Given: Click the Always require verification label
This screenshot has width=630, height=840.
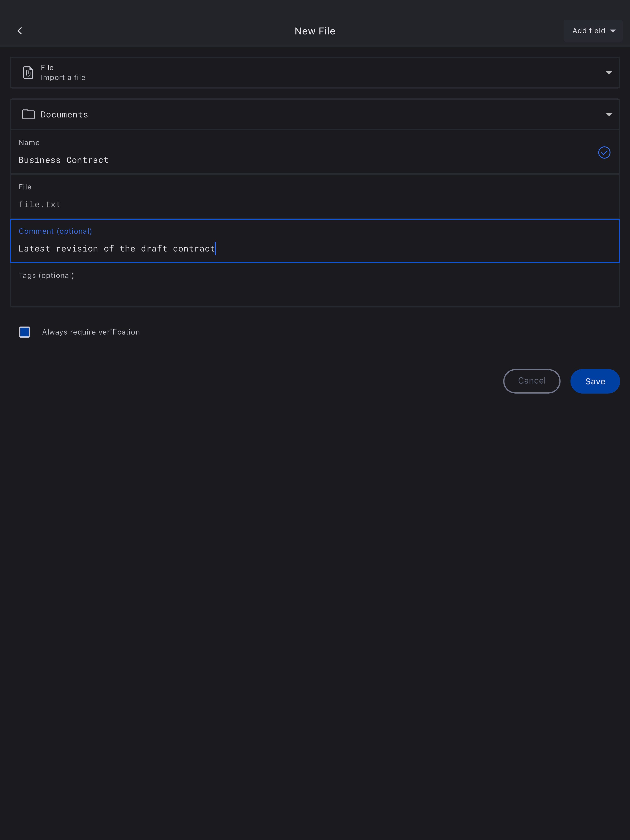Looking at the screenshot, I should tap(91, 332).
